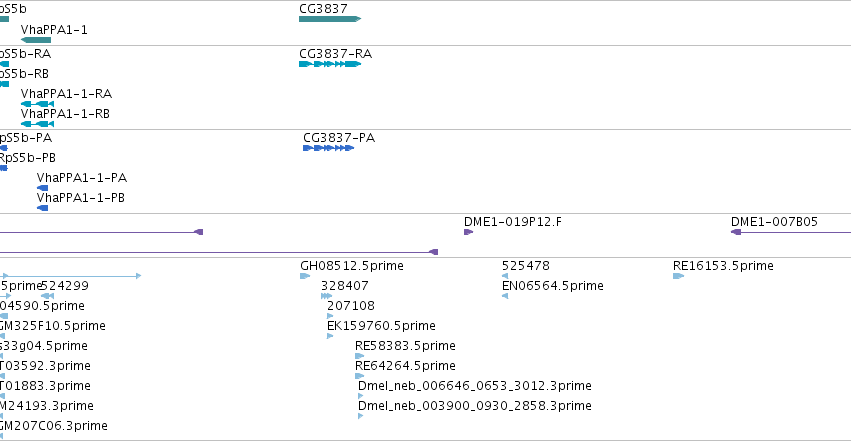
Task: Select the RE64264.5prime EST arrow
Action: tap(359, 376)
